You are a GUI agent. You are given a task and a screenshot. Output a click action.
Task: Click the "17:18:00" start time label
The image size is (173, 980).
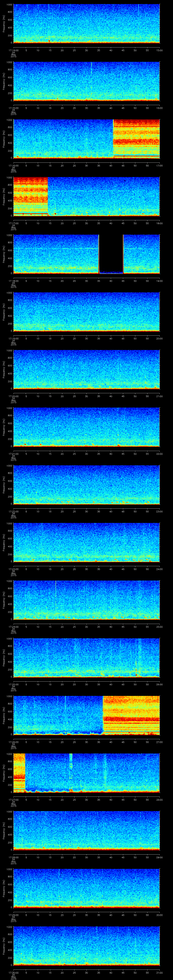(13, 281)
